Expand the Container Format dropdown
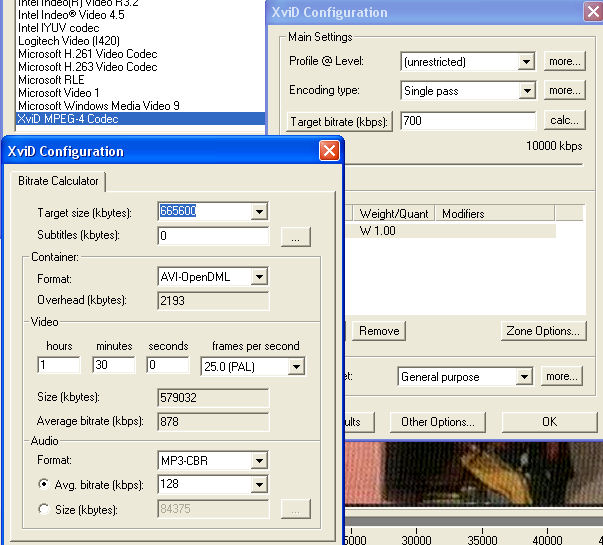 point(260,277)
